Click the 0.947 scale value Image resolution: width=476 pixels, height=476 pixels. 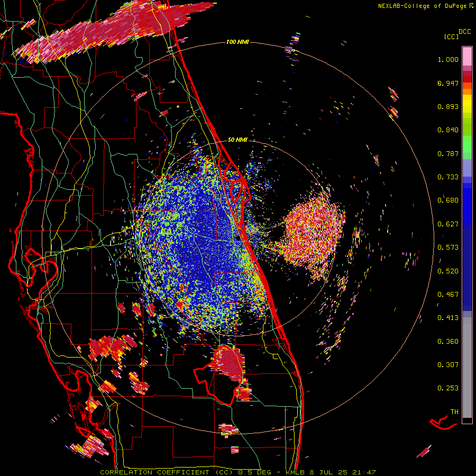(x=448, y=83)
